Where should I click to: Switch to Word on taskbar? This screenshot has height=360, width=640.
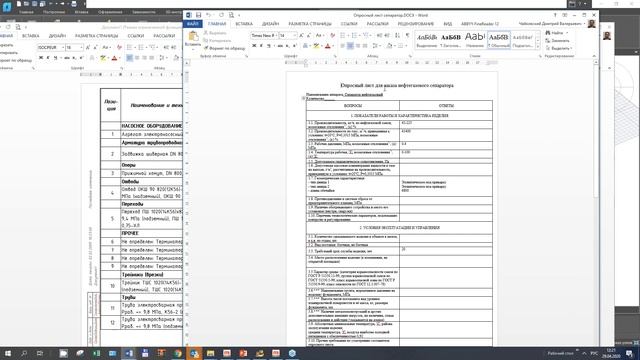[x=129, y=353]
